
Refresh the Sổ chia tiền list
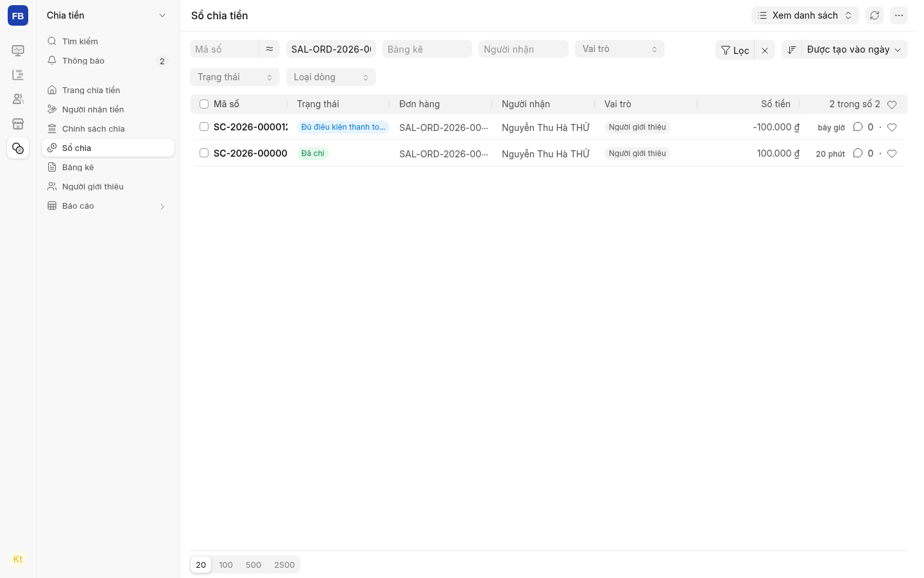point(875,15)
